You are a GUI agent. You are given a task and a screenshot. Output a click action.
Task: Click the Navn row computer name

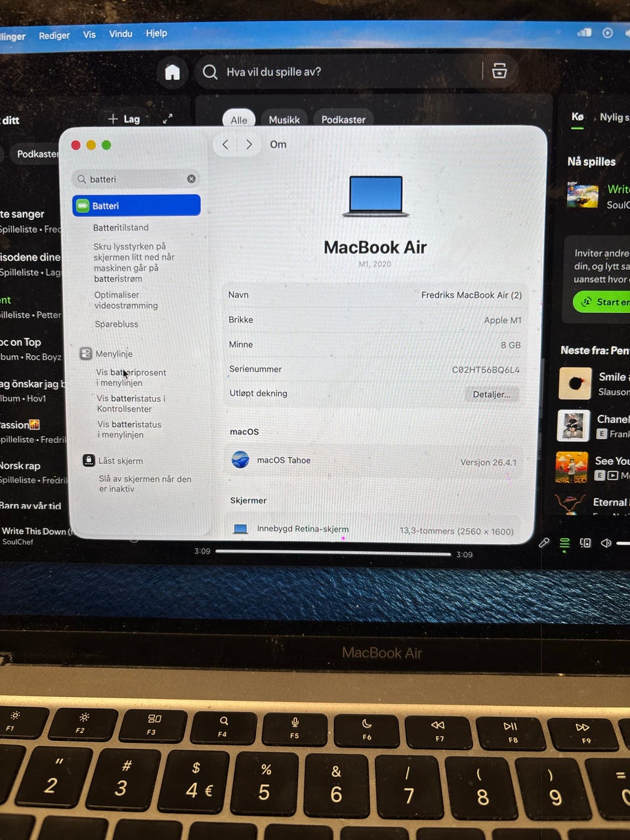click(x=471, y=295)
